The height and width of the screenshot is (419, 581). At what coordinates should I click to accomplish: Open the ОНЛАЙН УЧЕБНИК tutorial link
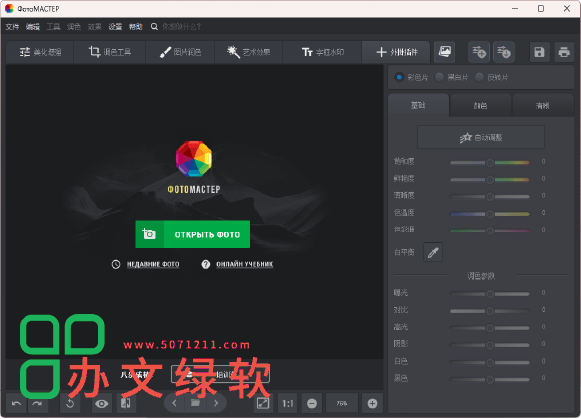(x=245, y=264)
